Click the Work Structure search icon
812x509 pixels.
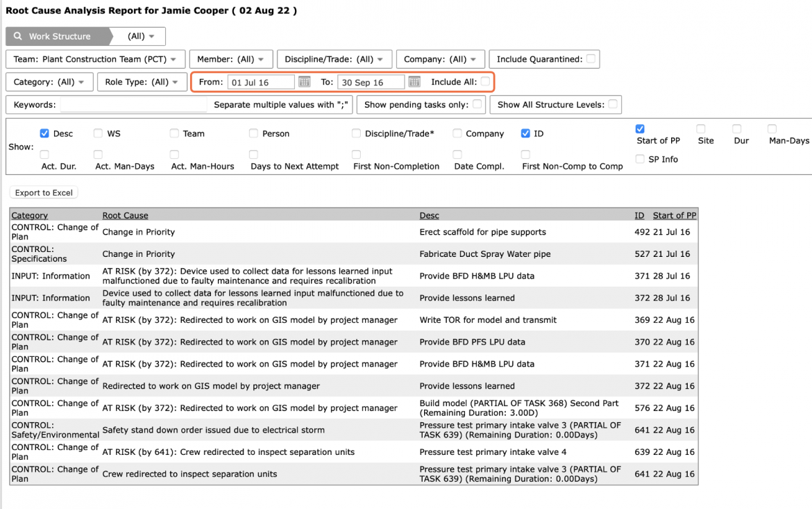point(17,36)
